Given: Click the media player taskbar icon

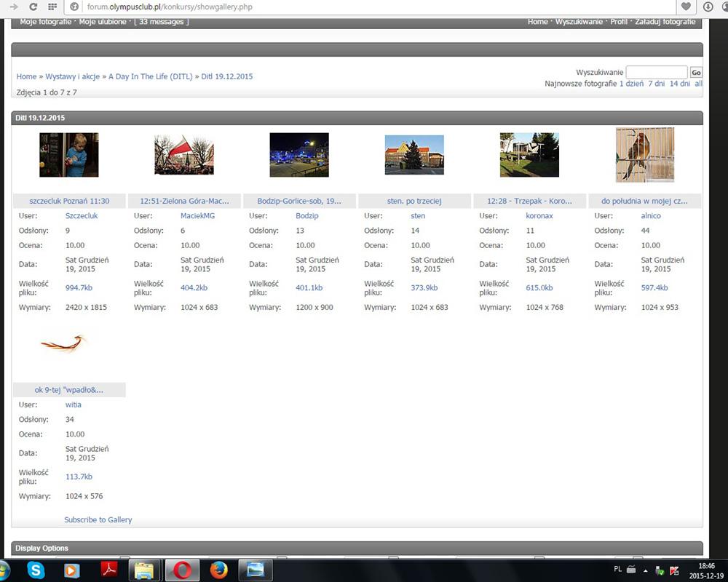Looking at the screenshot, I should (x=72, y=570).
